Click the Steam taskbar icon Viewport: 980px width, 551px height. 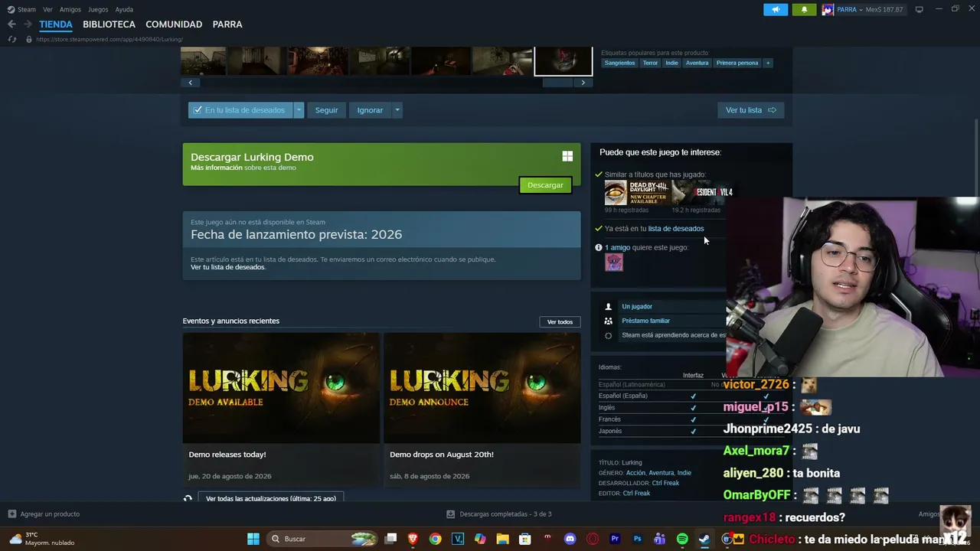coord(704,539)
